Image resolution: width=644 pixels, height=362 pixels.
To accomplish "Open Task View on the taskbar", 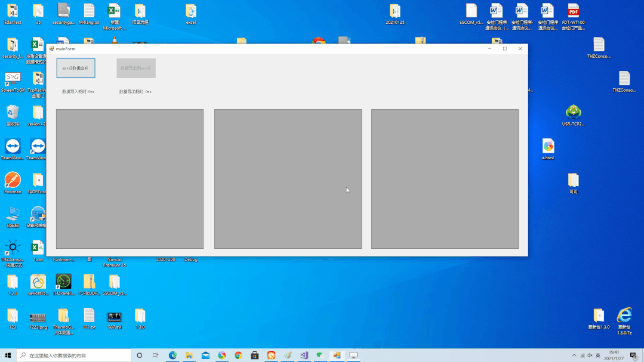I will point(155,355).
